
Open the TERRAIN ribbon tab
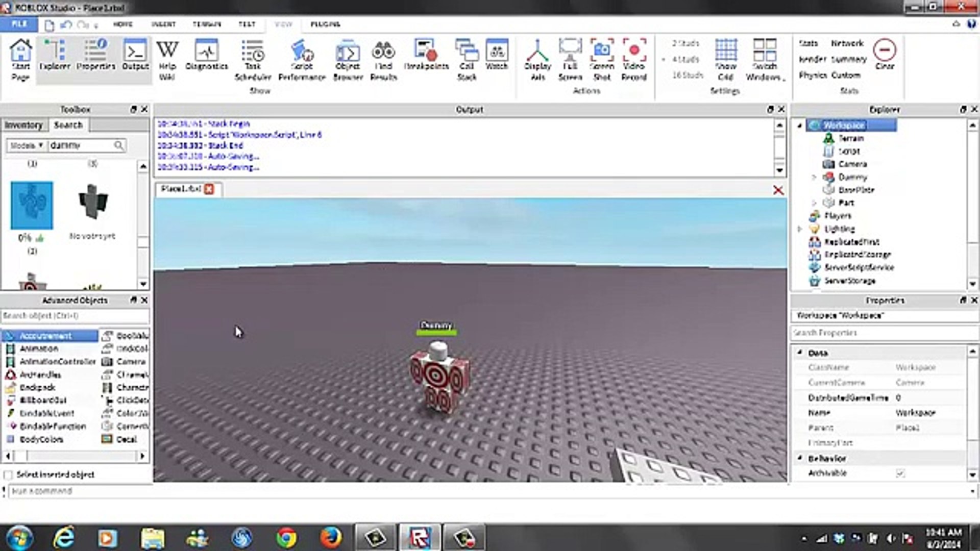[x=207, y=24]
